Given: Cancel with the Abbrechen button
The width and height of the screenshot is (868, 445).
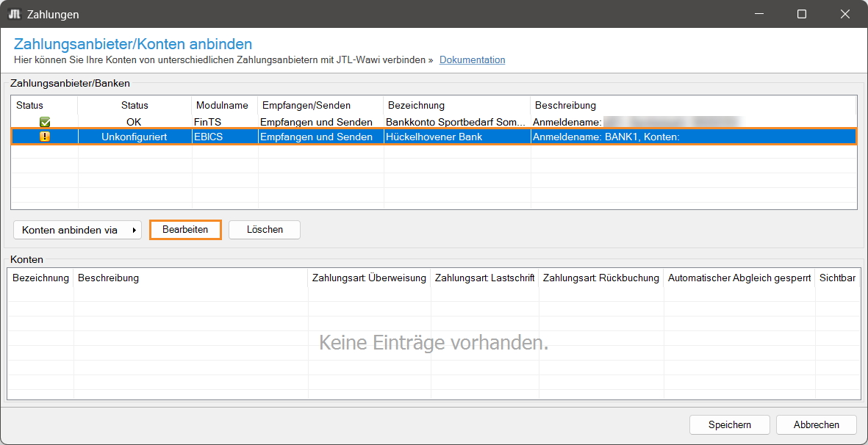Looking at the screenshot, I should click(816, 424).
